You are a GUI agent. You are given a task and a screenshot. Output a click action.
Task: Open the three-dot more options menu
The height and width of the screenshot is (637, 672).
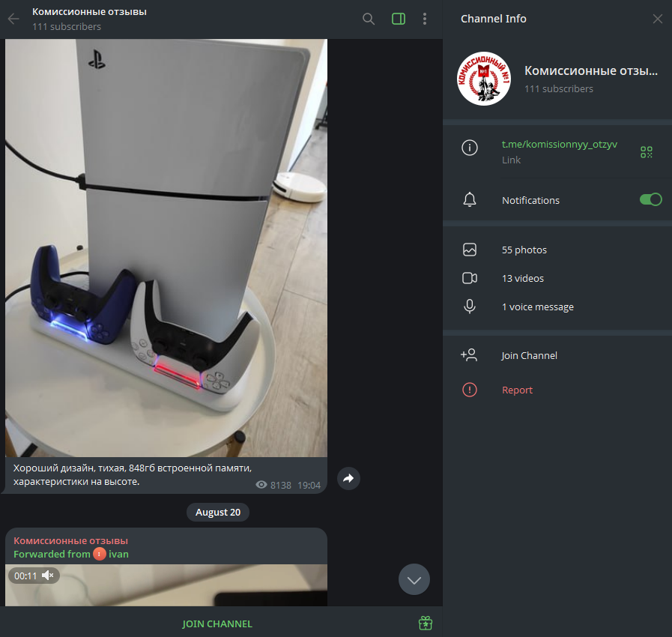(x=425, y=19)
